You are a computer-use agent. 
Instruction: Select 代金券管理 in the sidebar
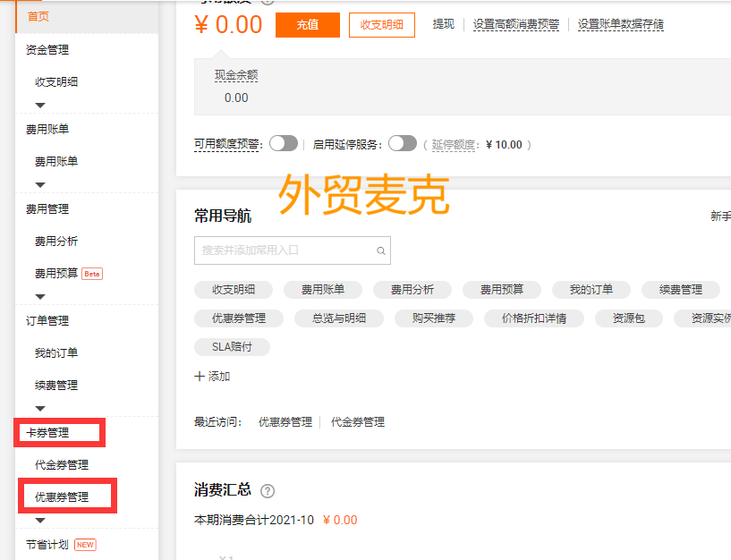pyautogui.click(x=62, y=465)
